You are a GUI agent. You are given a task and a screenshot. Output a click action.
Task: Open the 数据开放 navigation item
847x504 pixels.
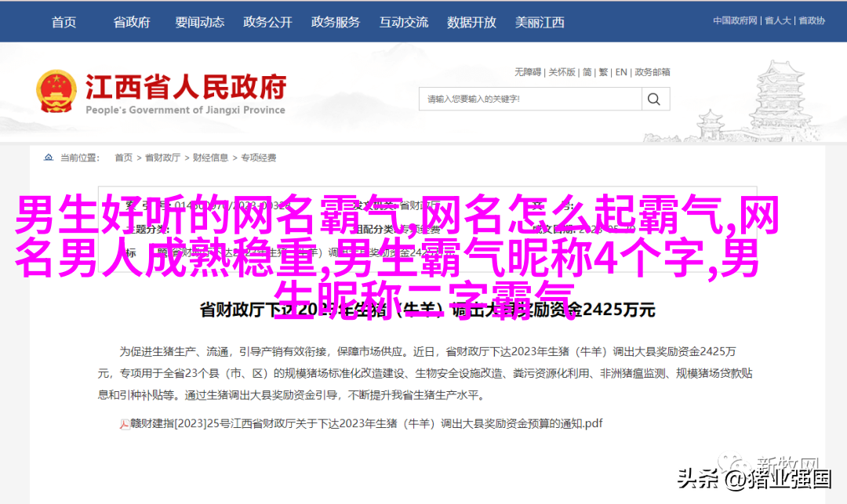pos(471,22)
